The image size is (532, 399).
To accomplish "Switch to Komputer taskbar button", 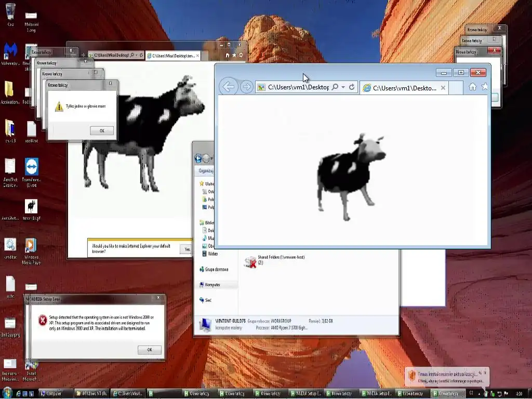I will (55, 394).
